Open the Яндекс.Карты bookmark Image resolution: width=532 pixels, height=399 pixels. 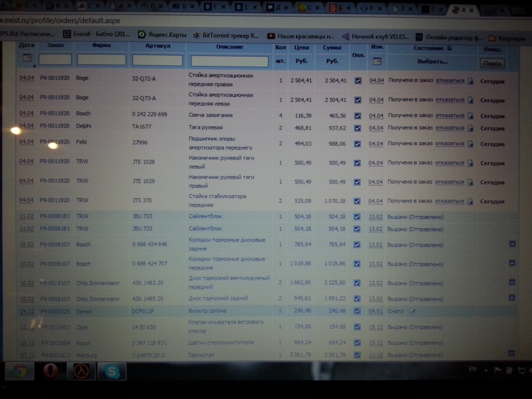tap(162, 34)
